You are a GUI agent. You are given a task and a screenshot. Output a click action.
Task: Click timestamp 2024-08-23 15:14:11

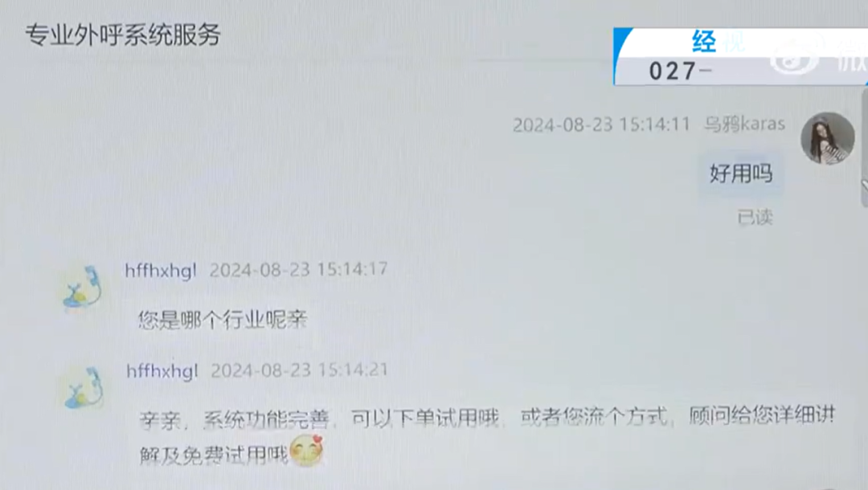click(x=601, y=125)
